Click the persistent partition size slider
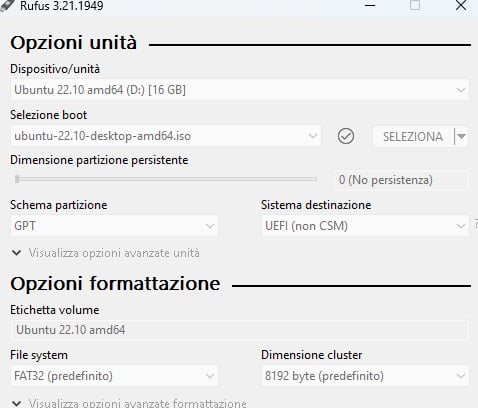Viewport: 478px width, 408px height. tap(166, 179)
